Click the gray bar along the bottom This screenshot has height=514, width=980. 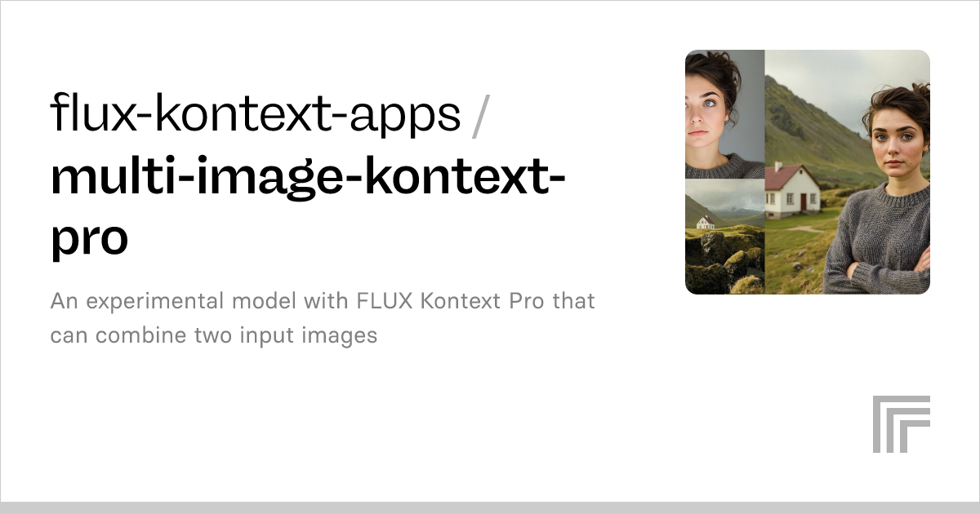click(x=490, y=507)
